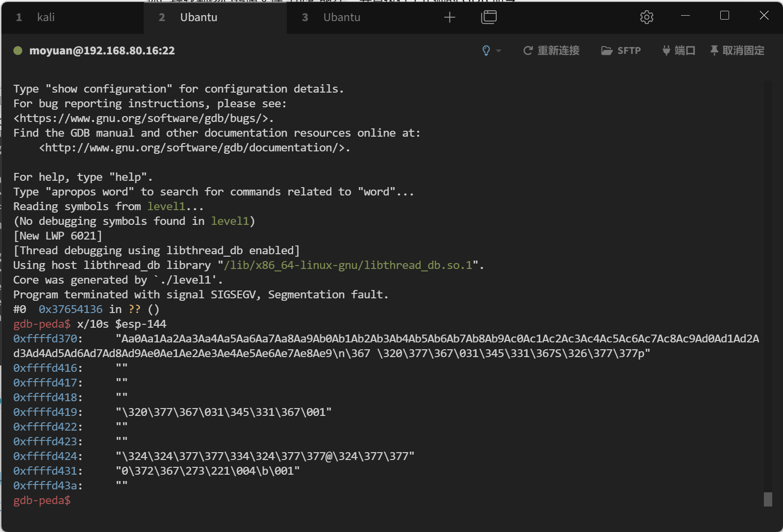783x532 pixels.
Task: Open the SFTP folder button
Action: tap(621, 50)
